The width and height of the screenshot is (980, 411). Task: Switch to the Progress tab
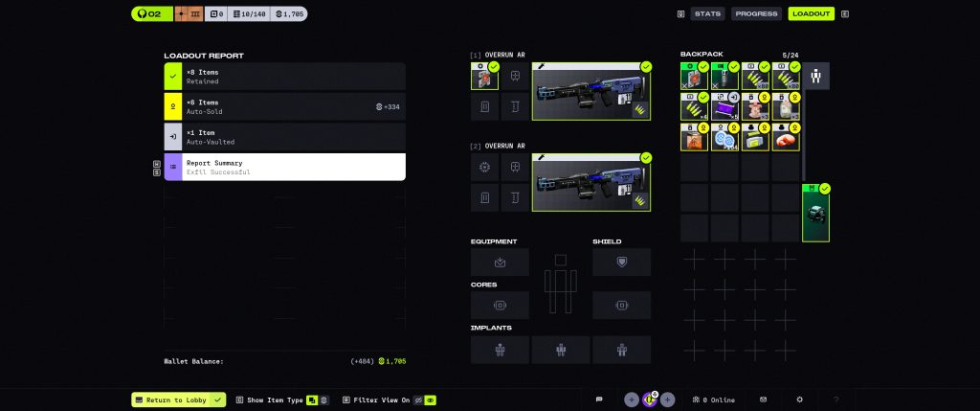[x=756, y=14]
